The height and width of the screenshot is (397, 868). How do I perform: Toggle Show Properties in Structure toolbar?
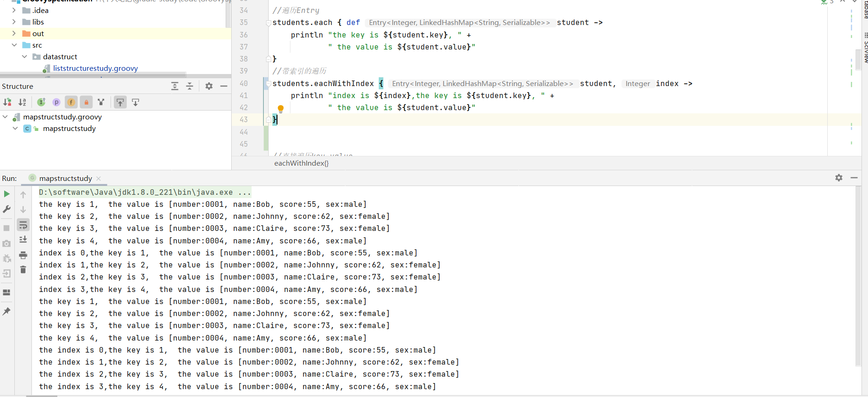(56, 102)
